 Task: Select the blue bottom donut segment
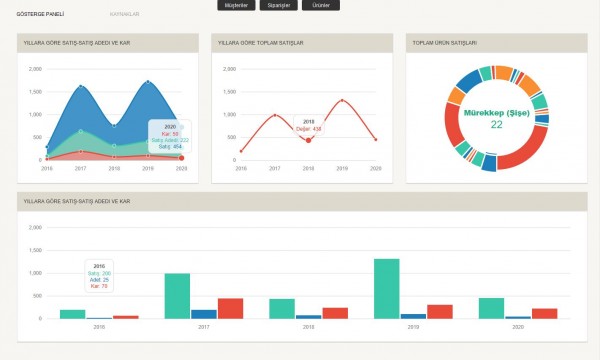click(x=489, y=163)
